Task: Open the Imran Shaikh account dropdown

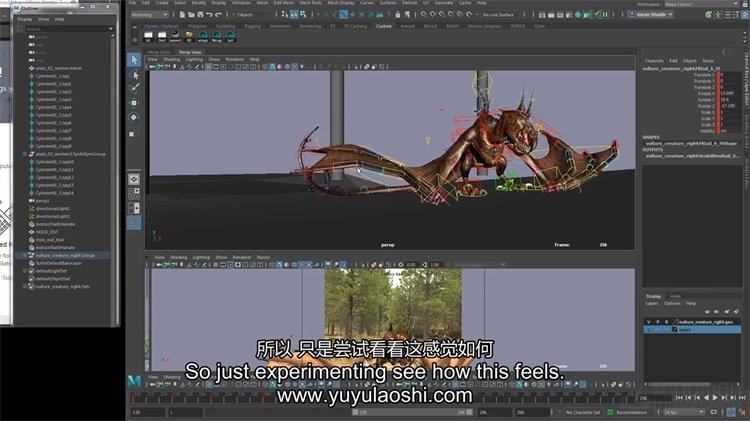Action: click(651, 15)
